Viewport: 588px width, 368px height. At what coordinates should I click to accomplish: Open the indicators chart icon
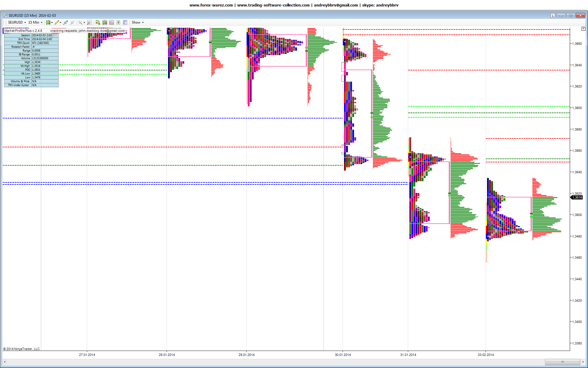point(112,22)
